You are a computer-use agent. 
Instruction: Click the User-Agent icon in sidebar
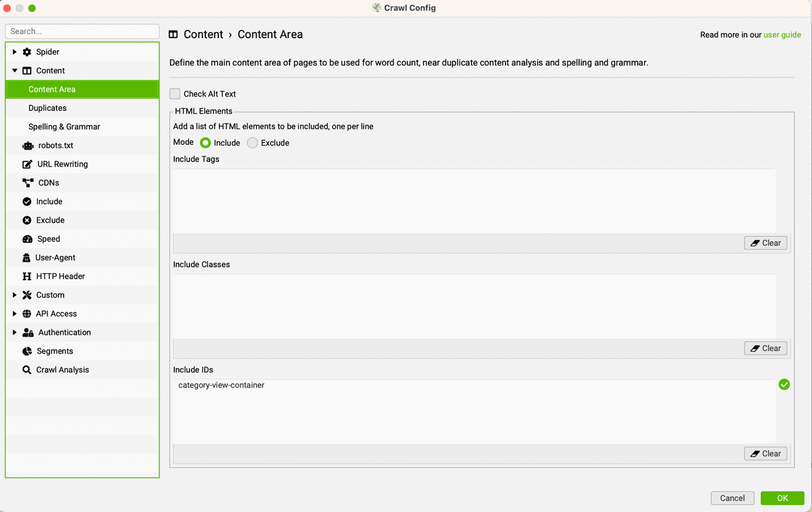tap(26, 257)
